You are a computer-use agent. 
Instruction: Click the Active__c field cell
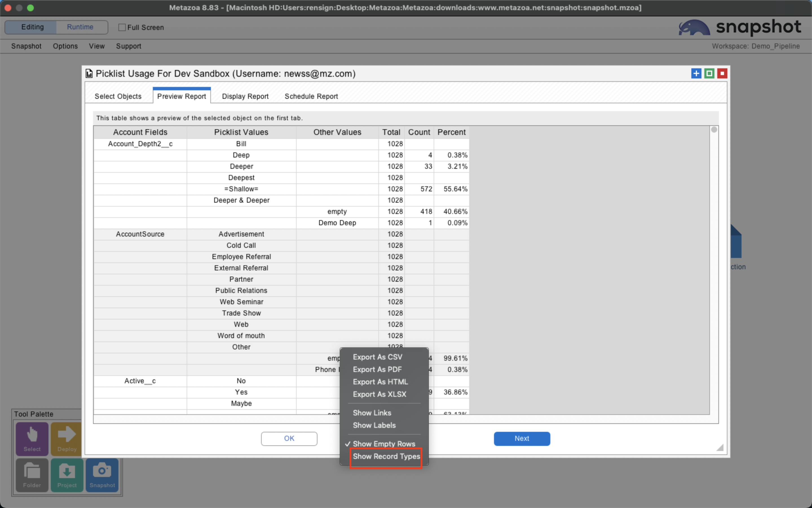click(x=140, y=381)
